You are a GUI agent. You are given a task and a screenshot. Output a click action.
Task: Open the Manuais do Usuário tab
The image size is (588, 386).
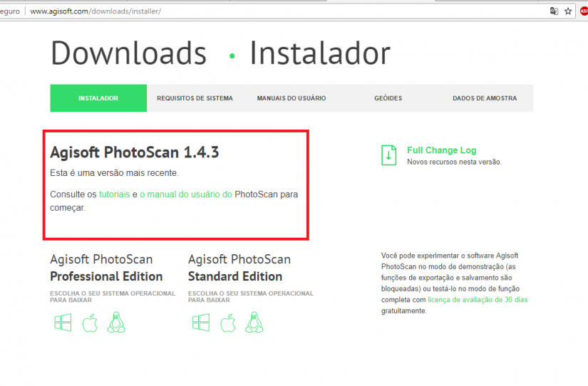pos(292,98)
